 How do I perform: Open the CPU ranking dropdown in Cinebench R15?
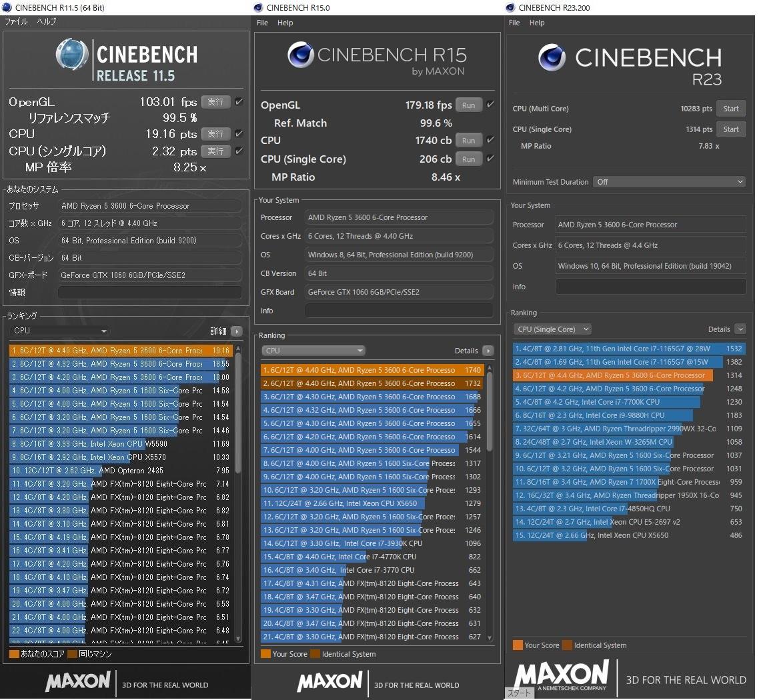[313, 351]
